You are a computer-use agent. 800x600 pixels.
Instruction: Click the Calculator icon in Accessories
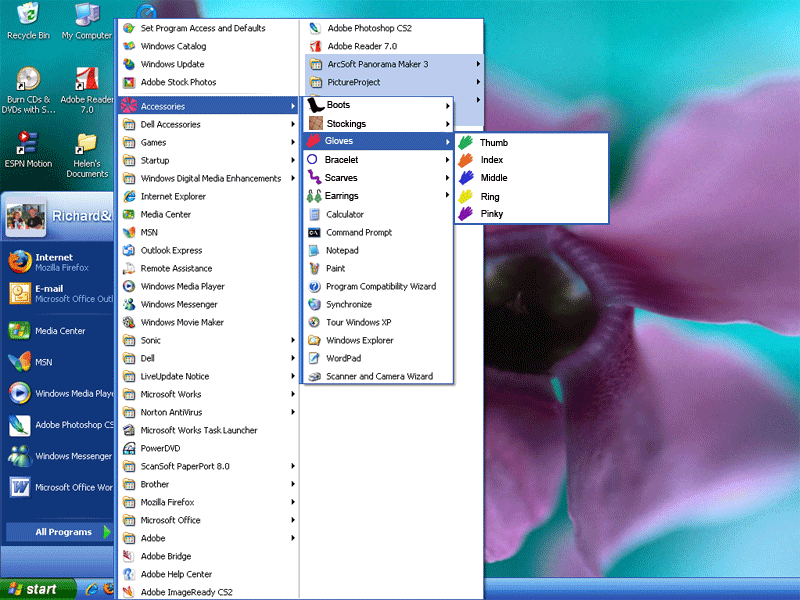pyautogui.click(x=314, y=214)
